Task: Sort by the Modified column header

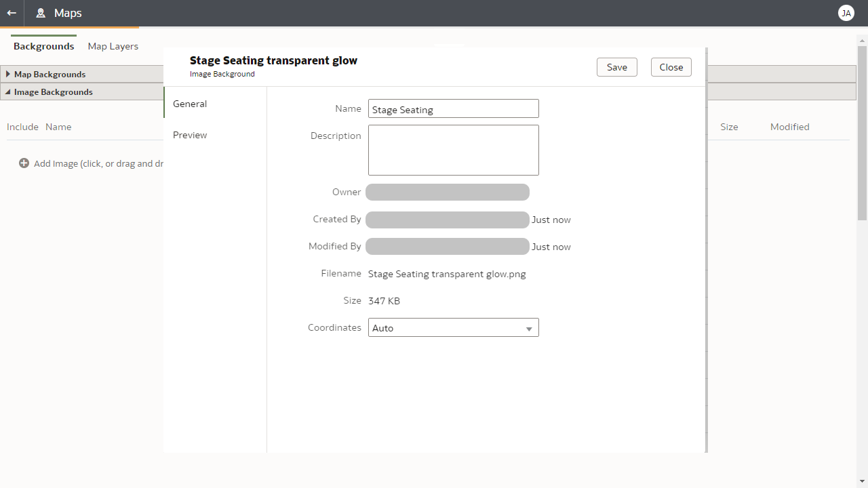Action: coord(789,127)
